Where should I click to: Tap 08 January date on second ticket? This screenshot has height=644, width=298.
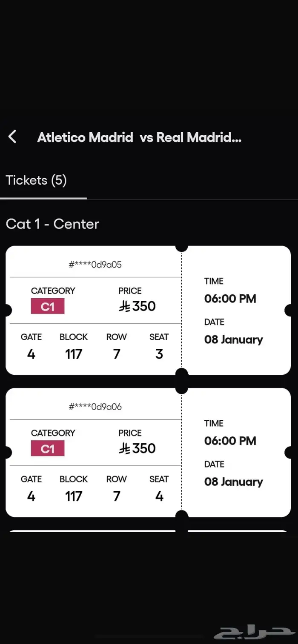[x=234, y=482]
